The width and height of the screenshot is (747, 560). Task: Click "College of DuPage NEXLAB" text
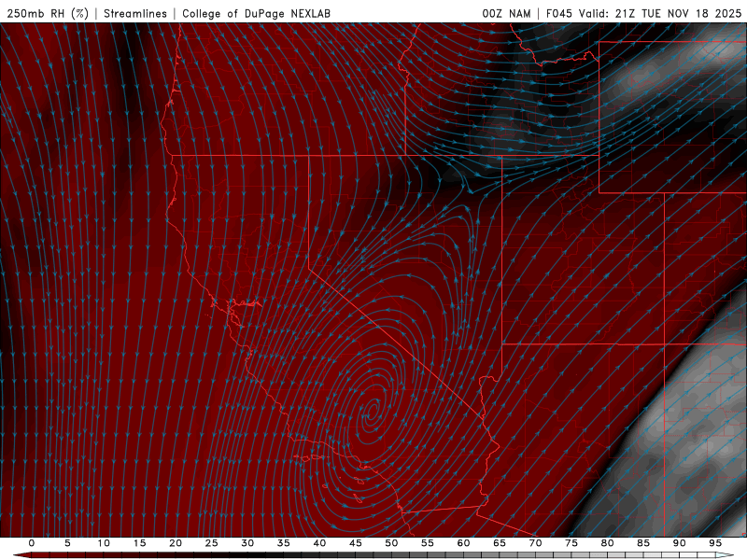[x=256, y=13]
